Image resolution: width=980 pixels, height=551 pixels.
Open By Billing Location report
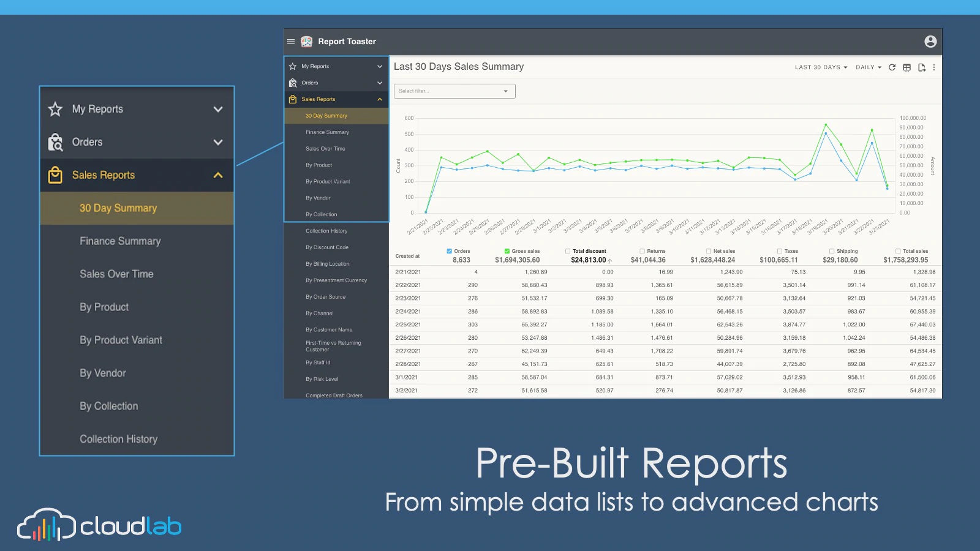pyautogui.click(x=336, y=264)
